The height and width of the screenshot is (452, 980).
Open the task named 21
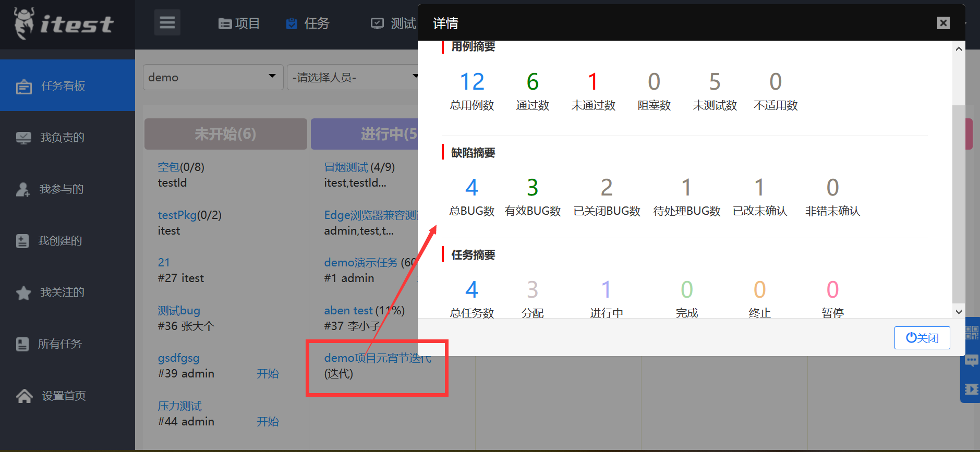[164, 262]
